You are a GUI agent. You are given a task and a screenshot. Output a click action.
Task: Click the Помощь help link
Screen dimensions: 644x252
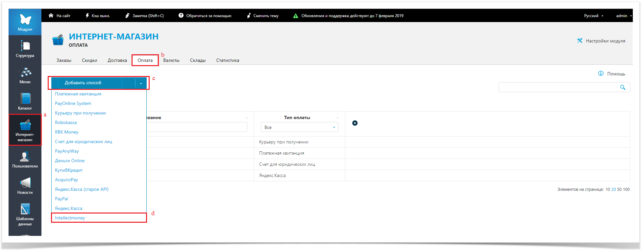612,74
